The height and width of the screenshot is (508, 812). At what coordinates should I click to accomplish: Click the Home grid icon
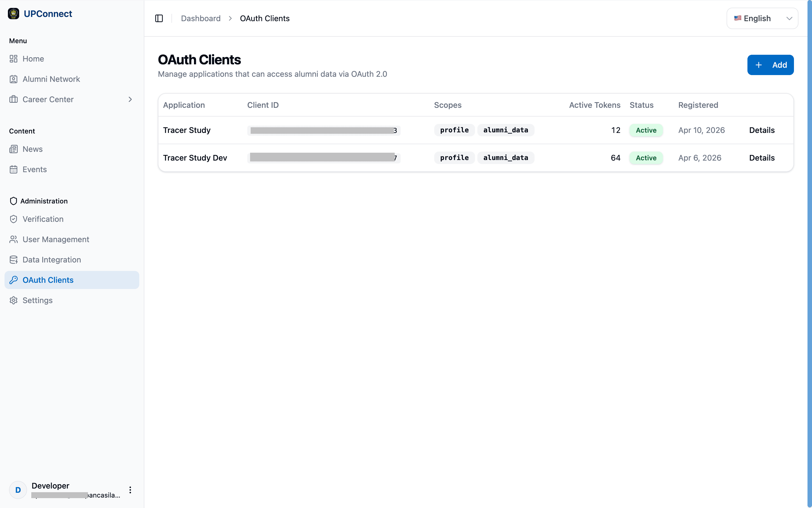[14, 59]
